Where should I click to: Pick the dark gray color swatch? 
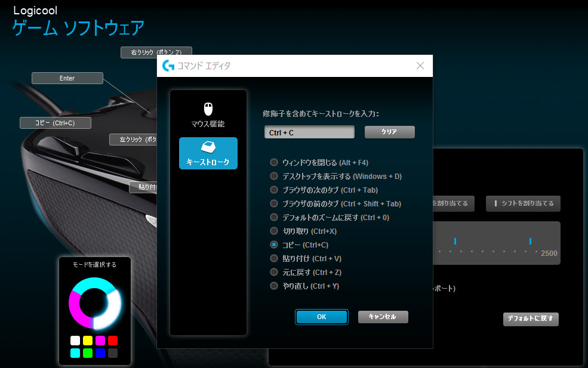[x=113, y=353]
